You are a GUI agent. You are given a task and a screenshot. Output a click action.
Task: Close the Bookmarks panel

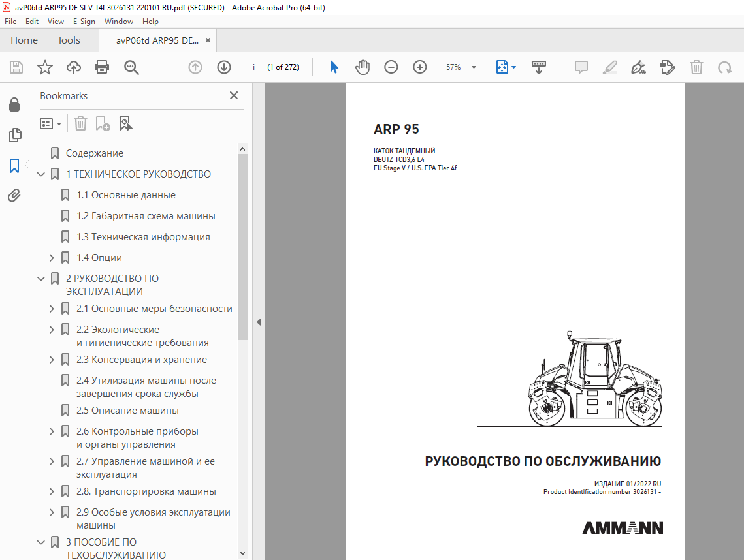234,95
